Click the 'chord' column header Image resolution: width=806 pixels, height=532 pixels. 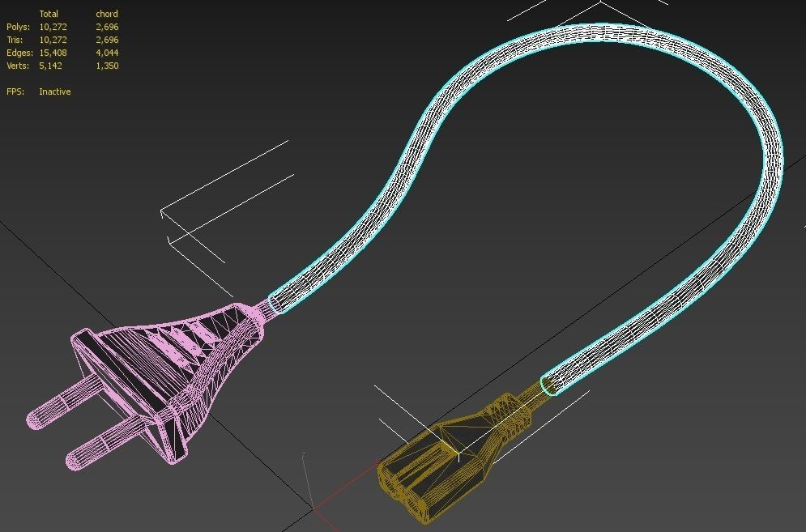point(107,14)
